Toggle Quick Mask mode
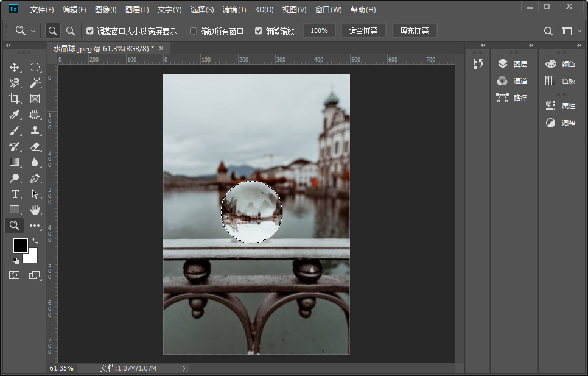The height and width of the screenshot is (376, 588). pyautogui.click(x=14, y=275)
